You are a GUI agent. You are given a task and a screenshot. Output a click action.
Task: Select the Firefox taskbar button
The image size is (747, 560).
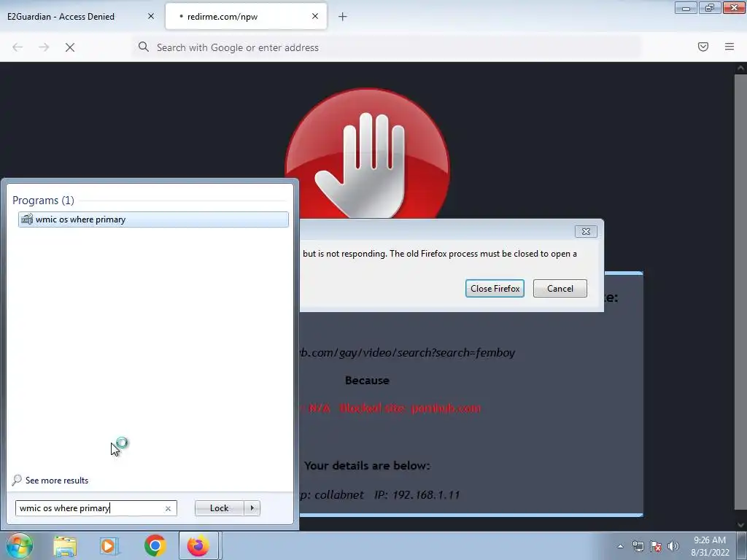pyautogui.click(x=198, y=546)
